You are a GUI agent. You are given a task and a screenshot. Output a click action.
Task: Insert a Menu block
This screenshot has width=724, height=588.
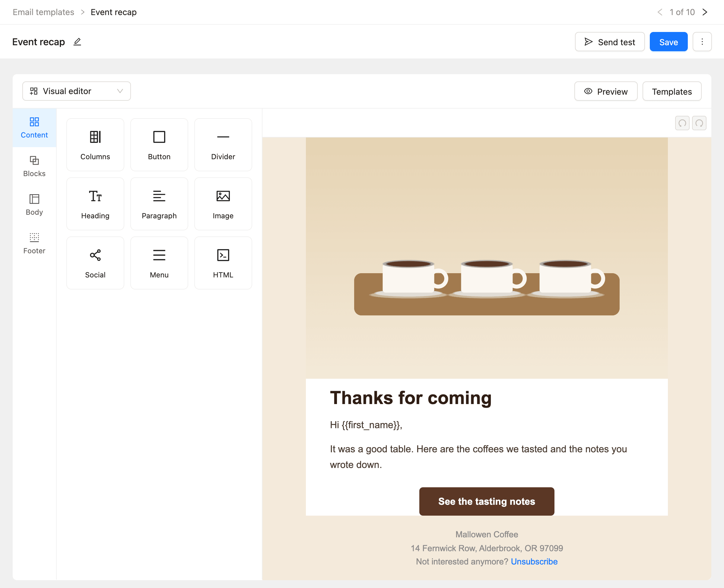159,263
